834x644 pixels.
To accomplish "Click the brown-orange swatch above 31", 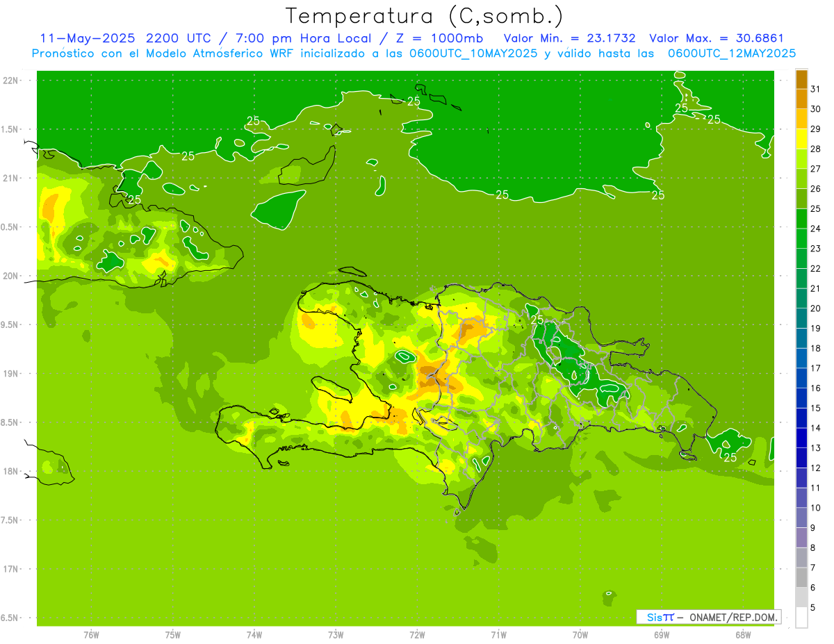I will click(801, 79).
